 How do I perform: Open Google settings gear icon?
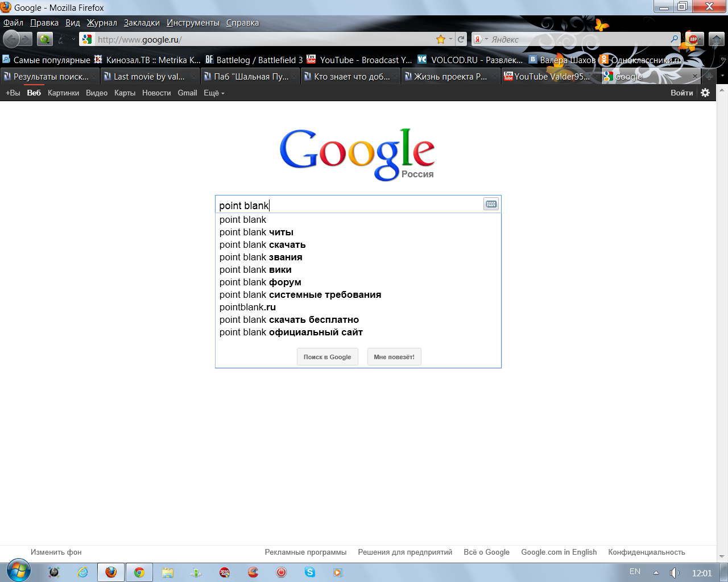[x=705, y=93]
